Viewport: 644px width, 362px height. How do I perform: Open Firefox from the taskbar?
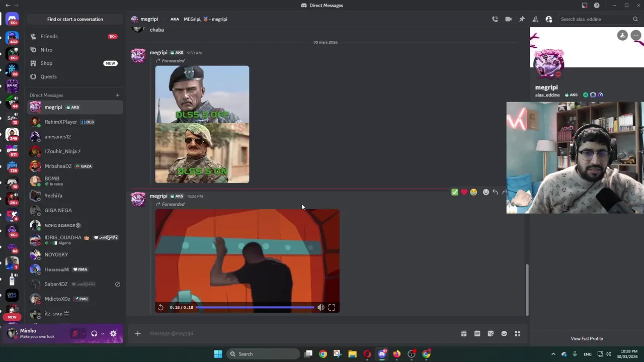tap(396, 354)
